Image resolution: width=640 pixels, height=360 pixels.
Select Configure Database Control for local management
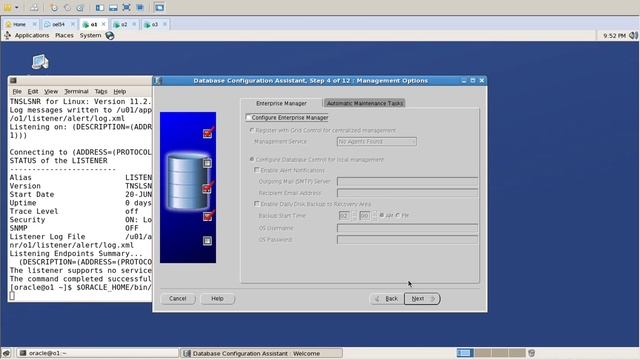252,159
